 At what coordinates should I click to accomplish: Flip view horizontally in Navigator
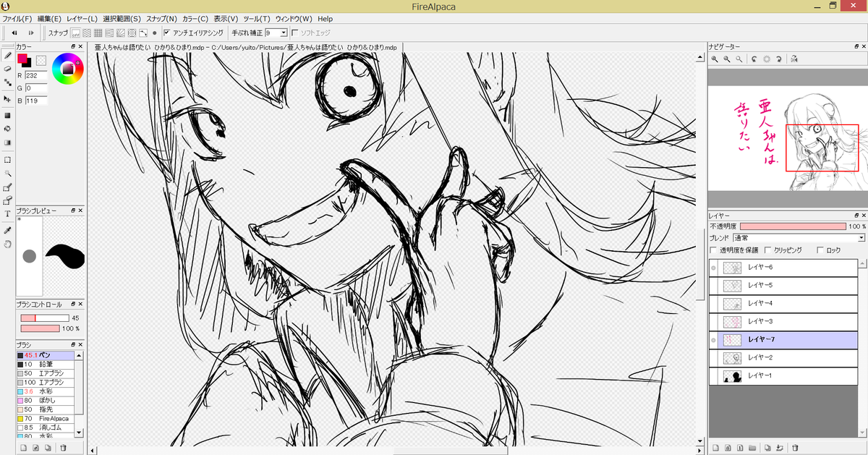[x=794, y=59]
